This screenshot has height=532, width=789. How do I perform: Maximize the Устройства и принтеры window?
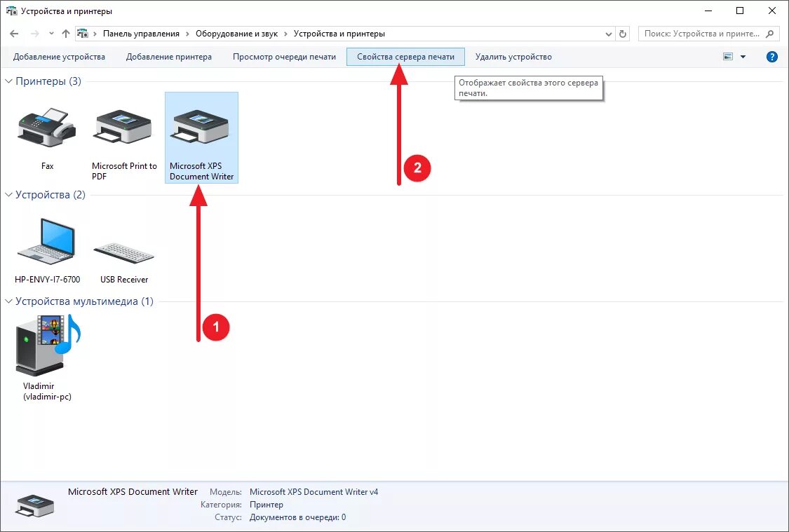[740, 11]
